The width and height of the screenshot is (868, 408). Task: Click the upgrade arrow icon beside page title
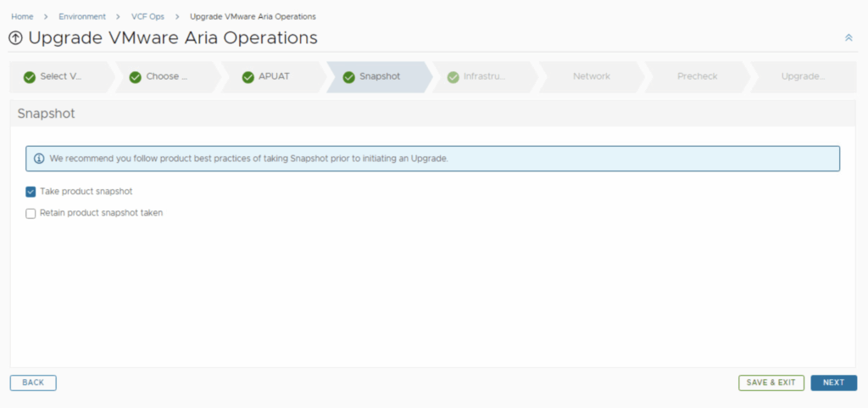click(x=16, y=39)
